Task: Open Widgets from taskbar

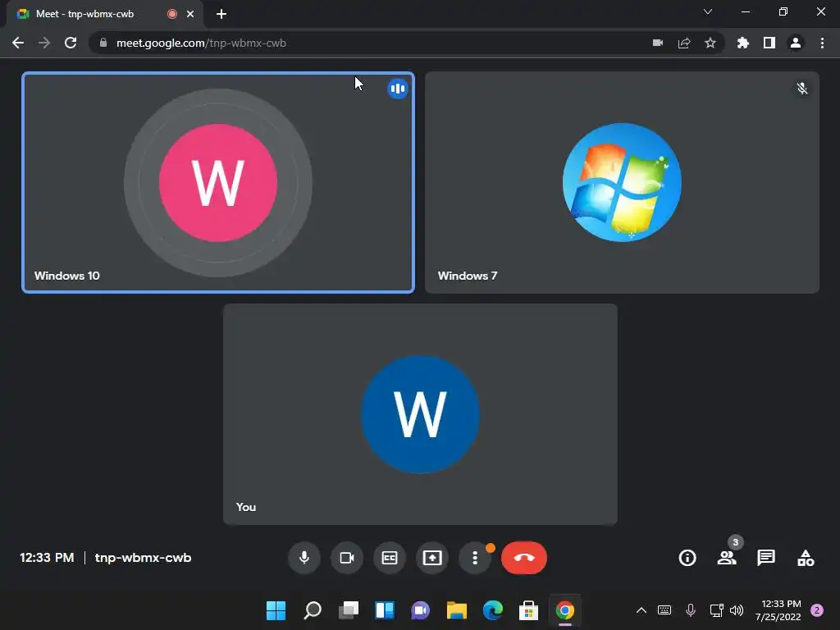Action: coord(385,610)
